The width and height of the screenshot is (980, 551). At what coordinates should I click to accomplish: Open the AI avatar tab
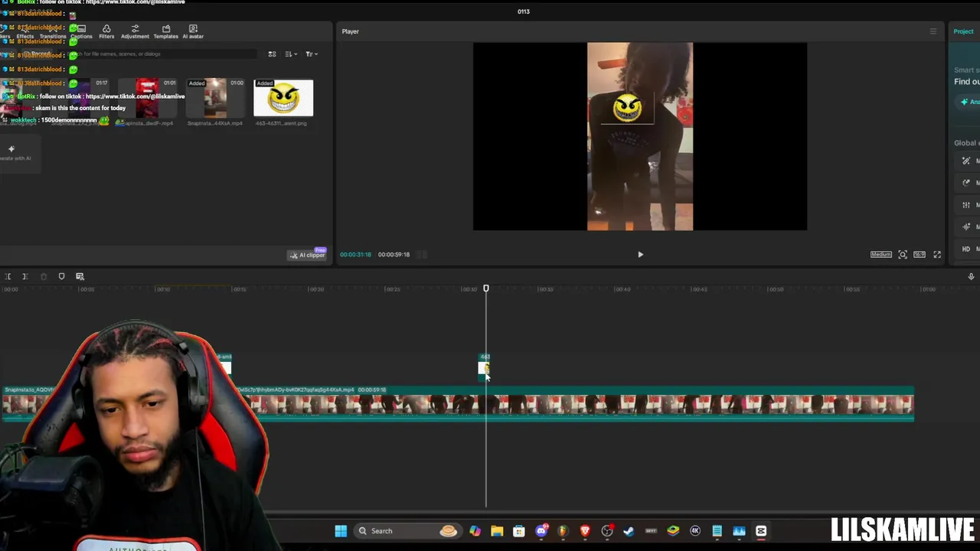pyautogui.click(x=193, y=31)
